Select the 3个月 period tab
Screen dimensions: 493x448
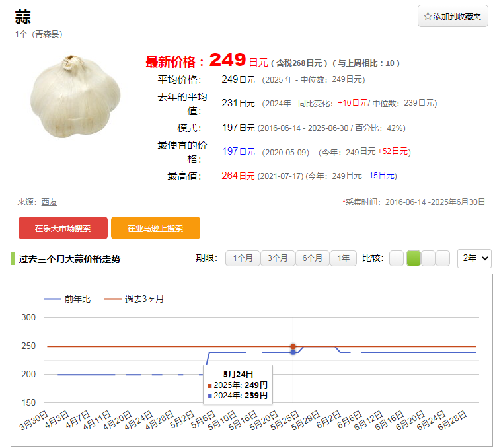coord(278,258)
